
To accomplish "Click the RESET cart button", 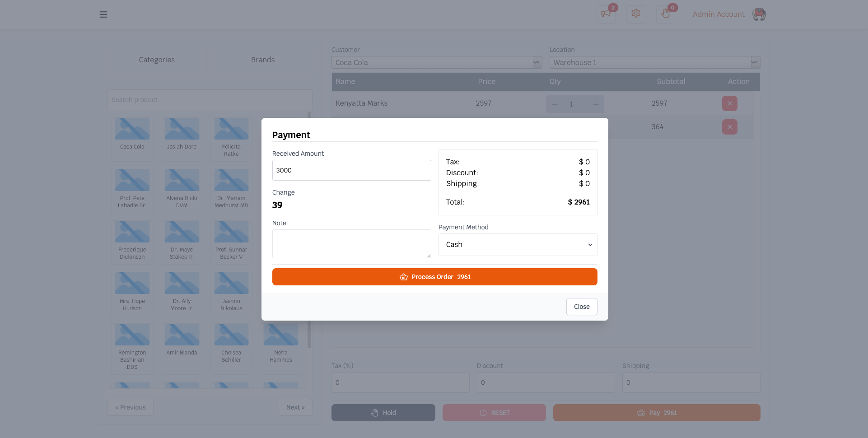I will pos(494,413).
